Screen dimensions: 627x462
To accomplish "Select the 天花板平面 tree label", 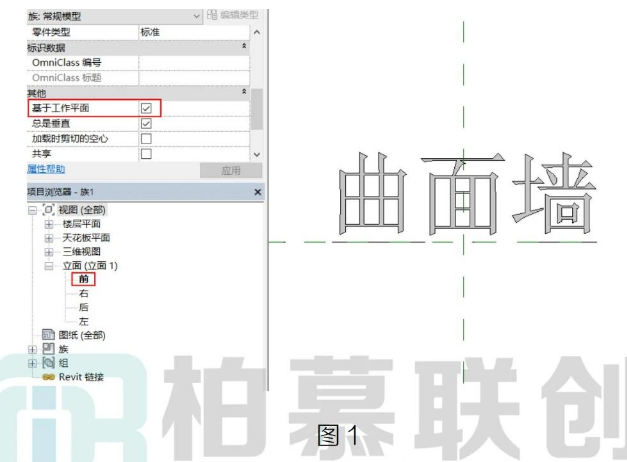I will tap(86, 238).
